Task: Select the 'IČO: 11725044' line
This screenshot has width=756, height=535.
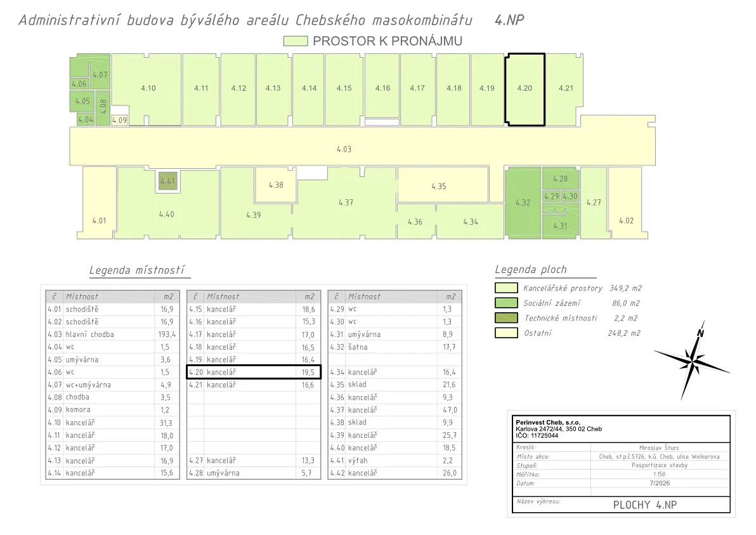Action: click(537, 435)
